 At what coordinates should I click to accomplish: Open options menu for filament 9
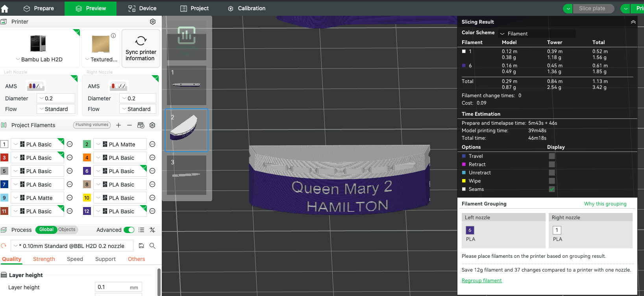point(70,198)
